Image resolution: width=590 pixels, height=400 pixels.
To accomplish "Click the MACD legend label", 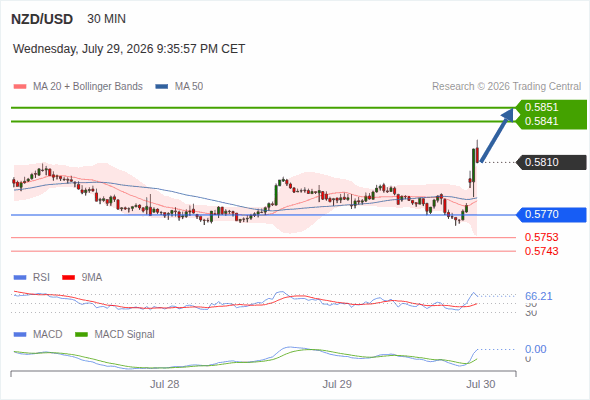I will (48, 334).
